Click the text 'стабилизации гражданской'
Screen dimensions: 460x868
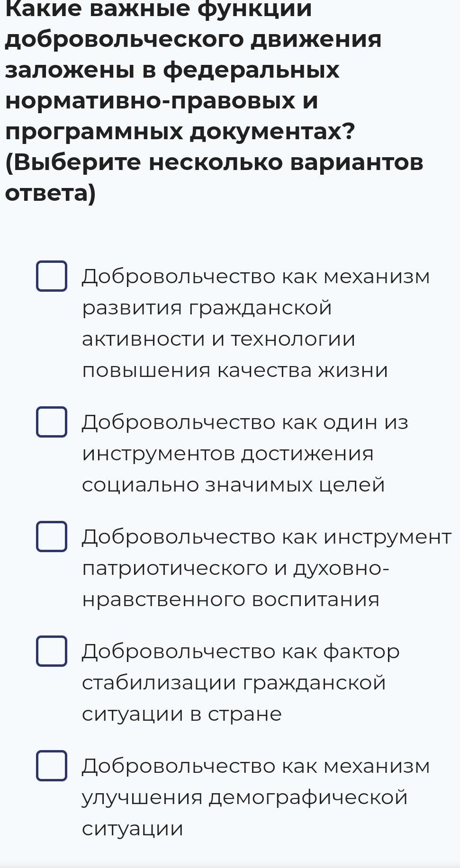234,683
